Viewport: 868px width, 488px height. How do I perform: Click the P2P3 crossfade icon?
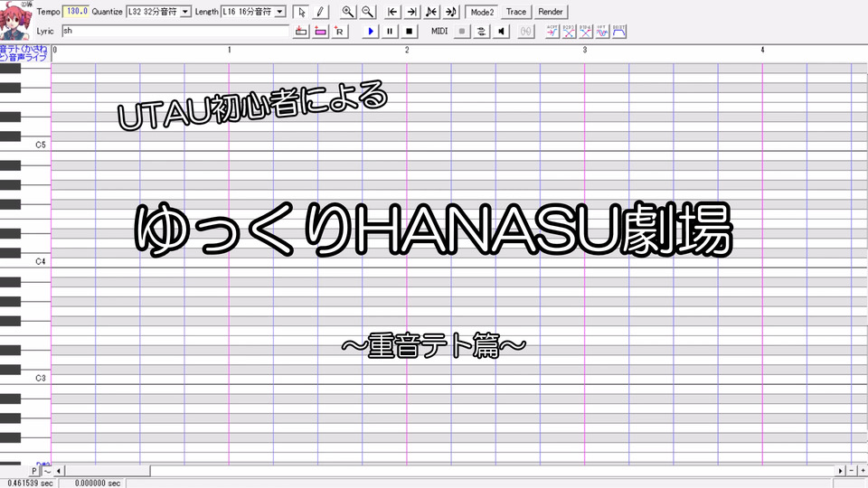point(569,32)
